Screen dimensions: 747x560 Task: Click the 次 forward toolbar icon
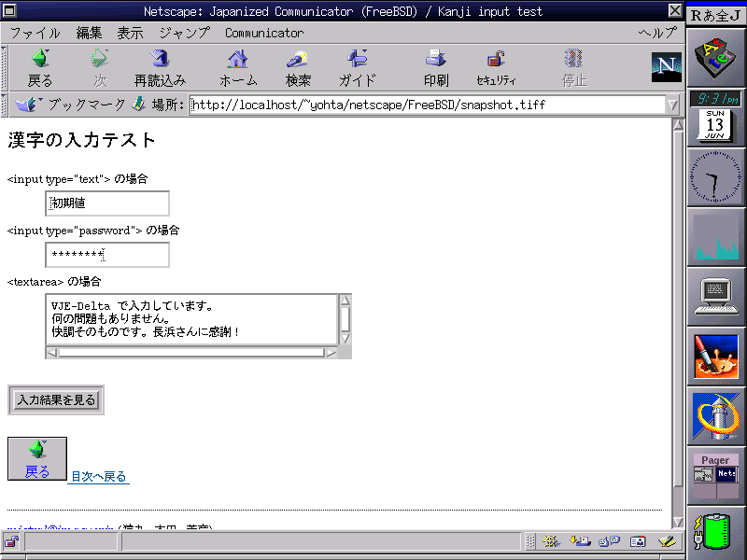coord(100,68)
